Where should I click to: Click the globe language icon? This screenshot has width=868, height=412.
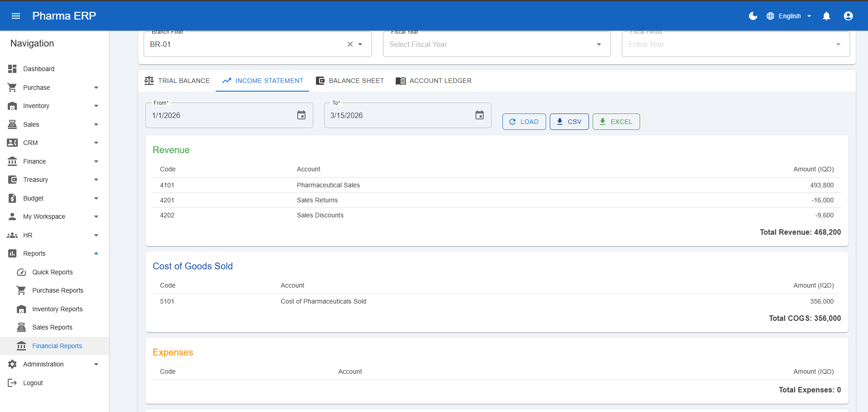click(770, 15)
